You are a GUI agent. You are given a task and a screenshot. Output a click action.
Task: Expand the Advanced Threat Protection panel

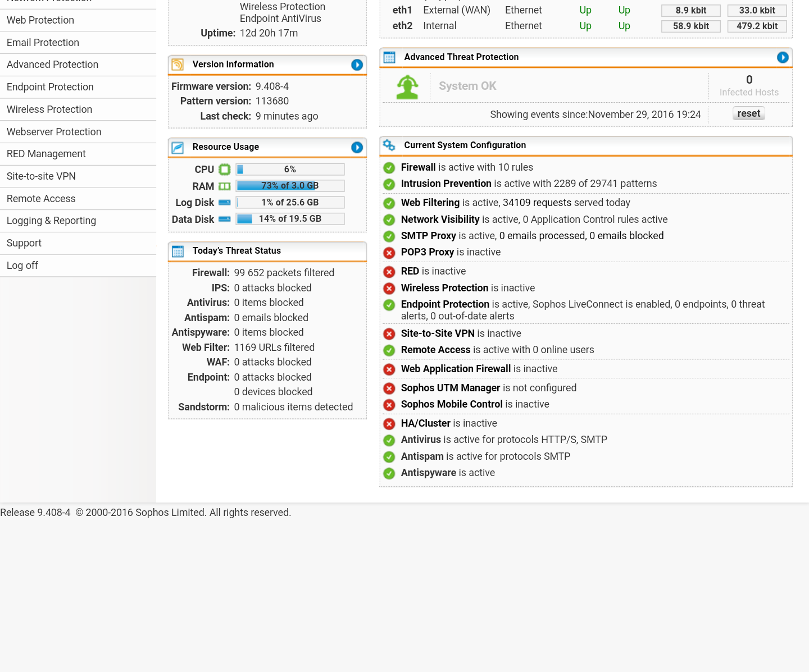point(783,57)
